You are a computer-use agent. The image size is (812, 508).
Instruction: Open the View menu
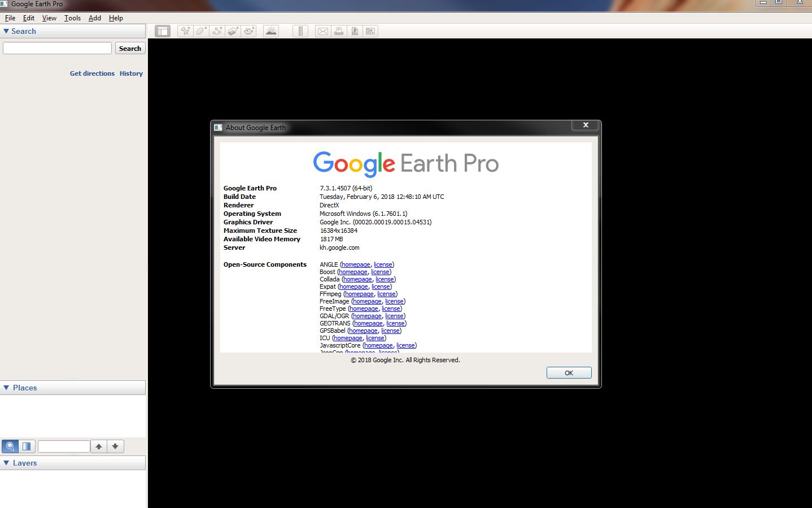[49, 18]
